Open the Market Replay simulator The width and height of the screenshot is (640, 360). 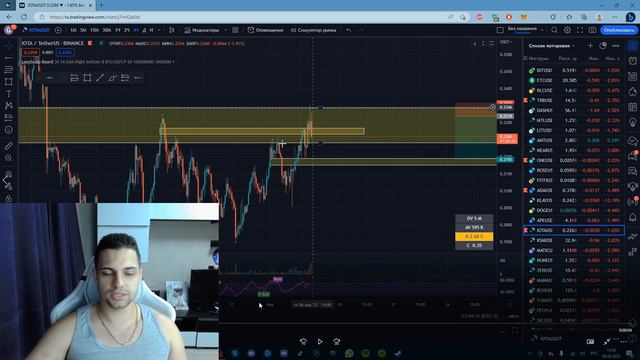313,30
